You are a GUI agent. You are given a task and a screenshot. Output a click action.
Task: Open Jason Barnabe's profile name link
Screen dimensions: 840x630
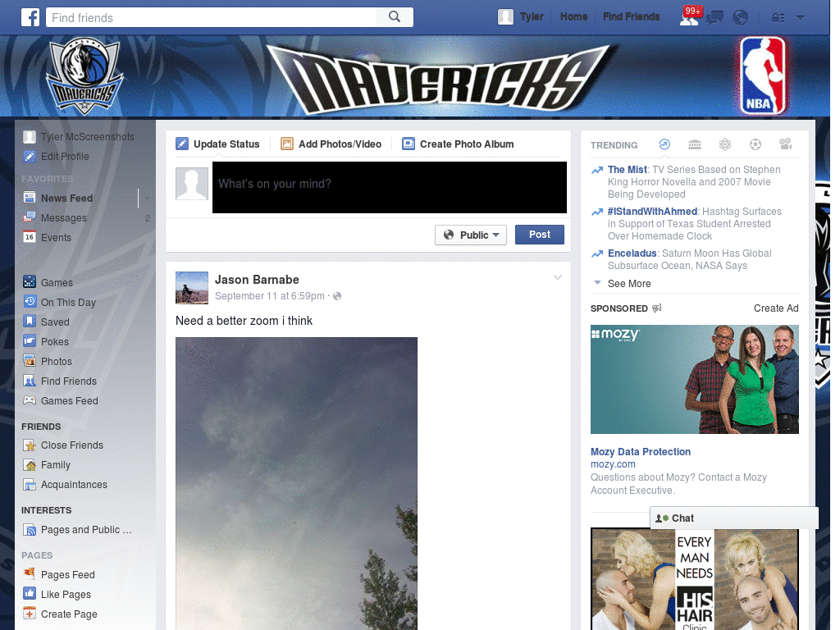[257, 280]
